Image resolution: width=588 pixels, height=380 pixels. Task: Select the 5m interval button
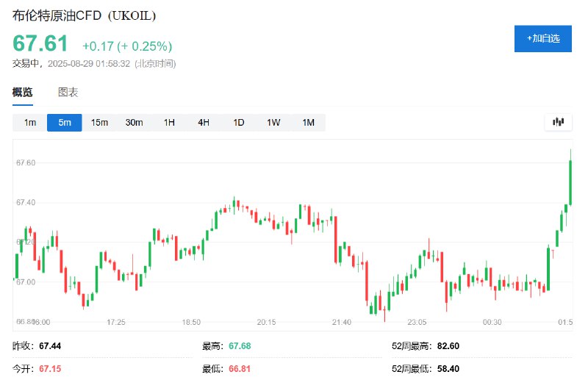pyautogui.click(x=65, y=123)
